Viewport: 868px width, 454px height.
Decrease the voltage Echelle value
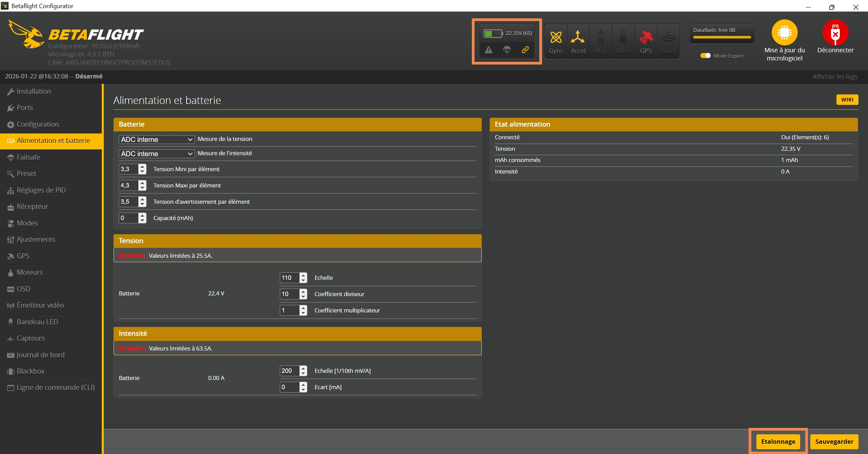[303, 280]
